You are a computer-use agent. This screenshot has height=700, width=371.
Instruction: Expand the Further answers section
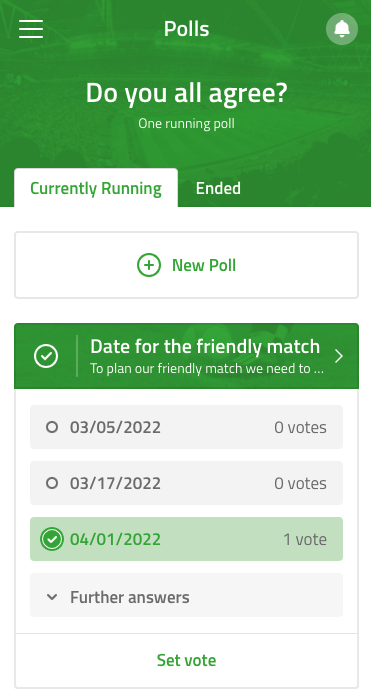click(x=186, y=595)
